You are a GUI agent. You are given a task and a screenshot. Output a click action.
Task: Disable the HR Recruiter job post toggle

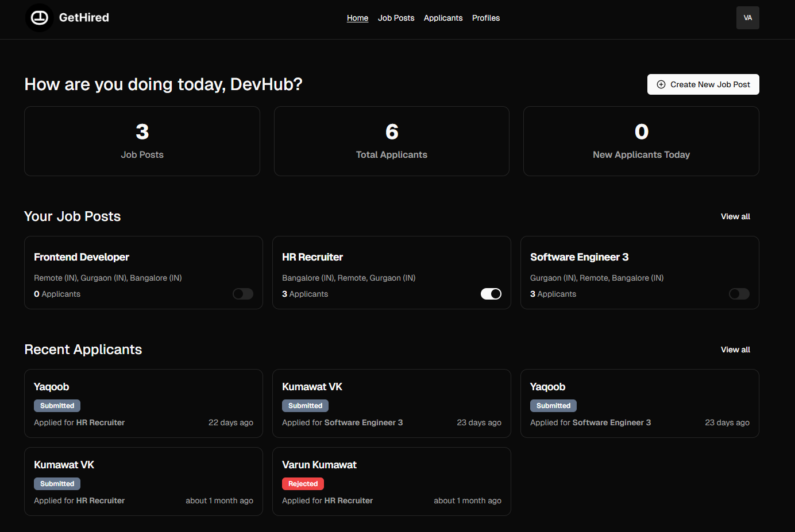pos(491,293)
